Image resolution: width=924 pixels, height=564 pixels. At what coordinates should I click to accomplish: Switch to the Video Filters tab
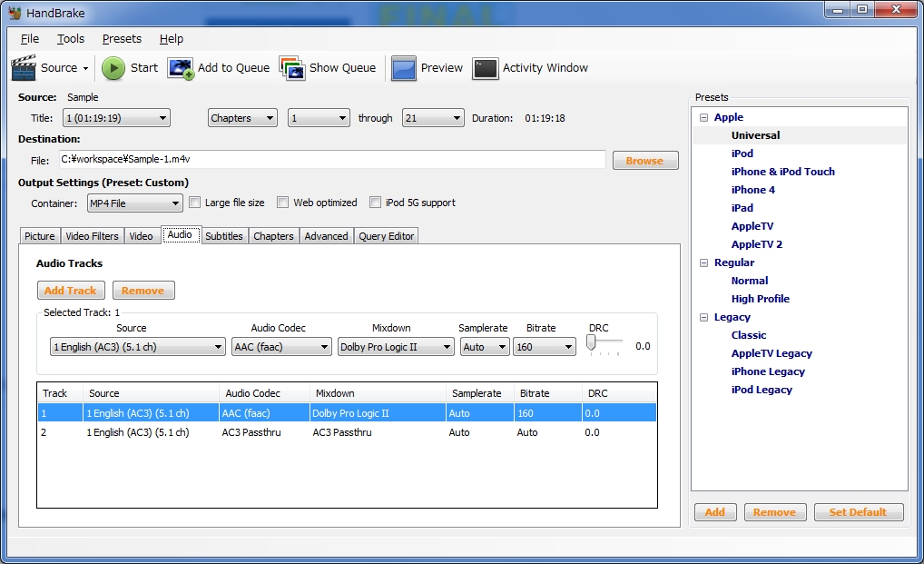(x=92, y=236)
